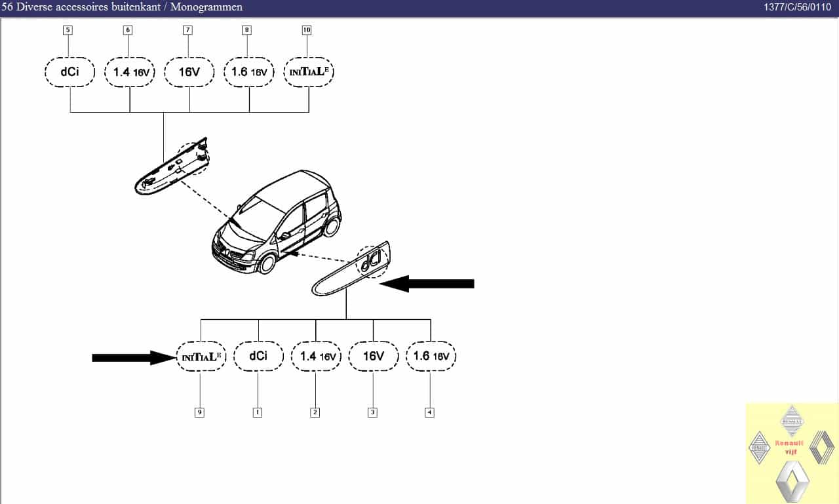Screen dimensions: 839x504
Task: Click callout number 10 box
Action: pyautogui.click(x=307, y=29)
